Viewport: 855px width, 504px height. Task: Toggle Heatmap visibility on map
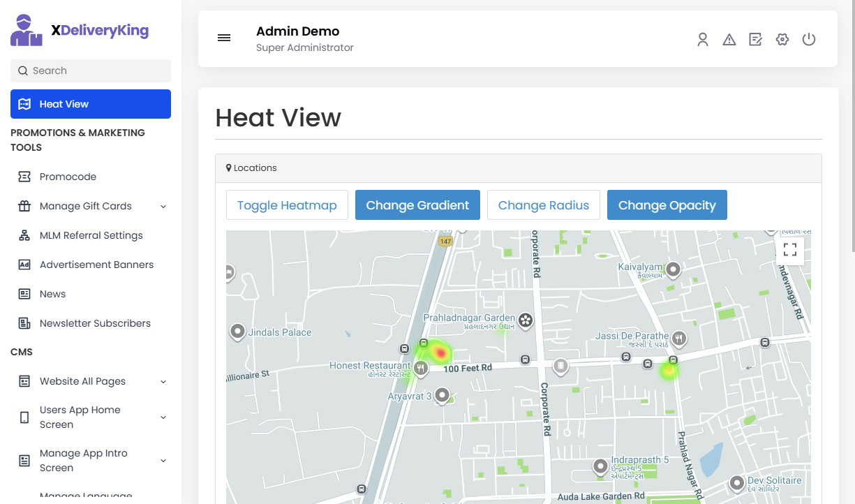pyautogui.click(x=287, y=205)
